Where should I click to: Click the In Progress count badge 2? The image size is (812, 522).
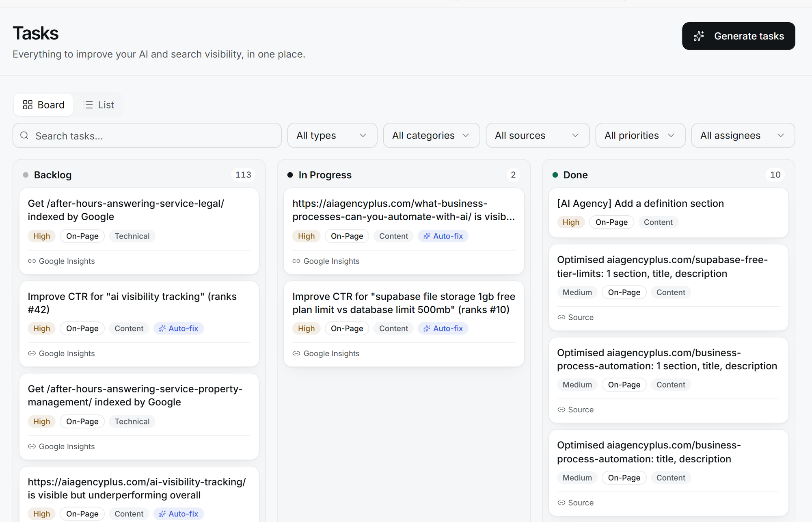(x=513, y=175)
